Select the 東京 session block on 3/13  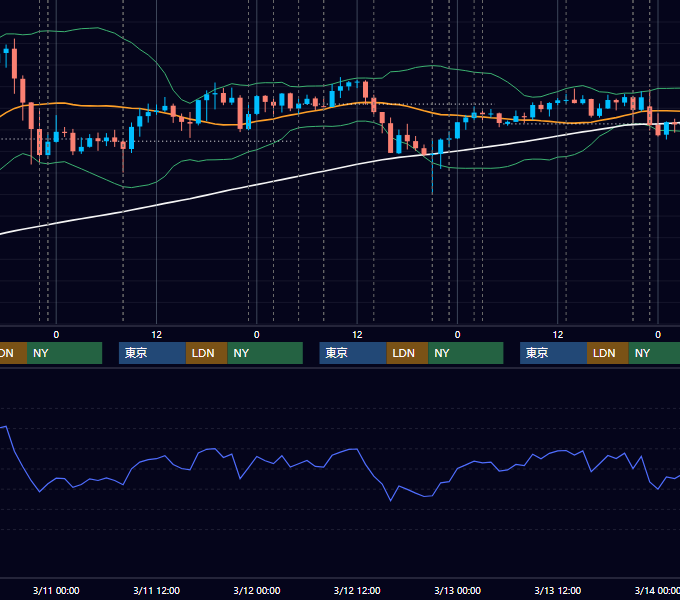pos(553,353)
